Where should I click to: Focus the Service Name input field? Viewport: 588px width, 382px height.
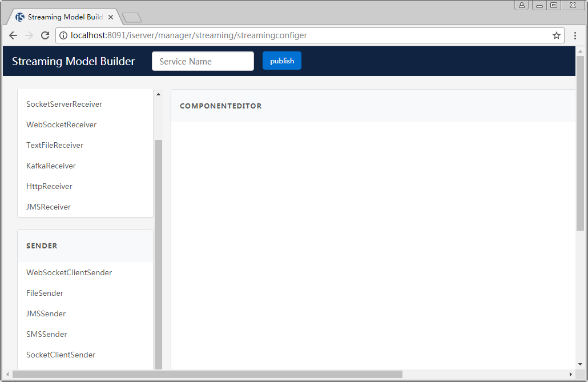[x=203, y=61]
